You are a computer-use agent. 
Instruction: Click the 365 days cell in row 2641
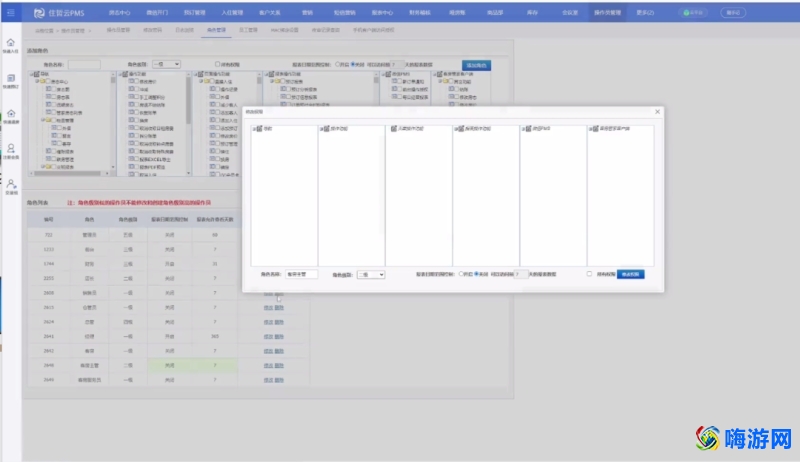[215, 337]
